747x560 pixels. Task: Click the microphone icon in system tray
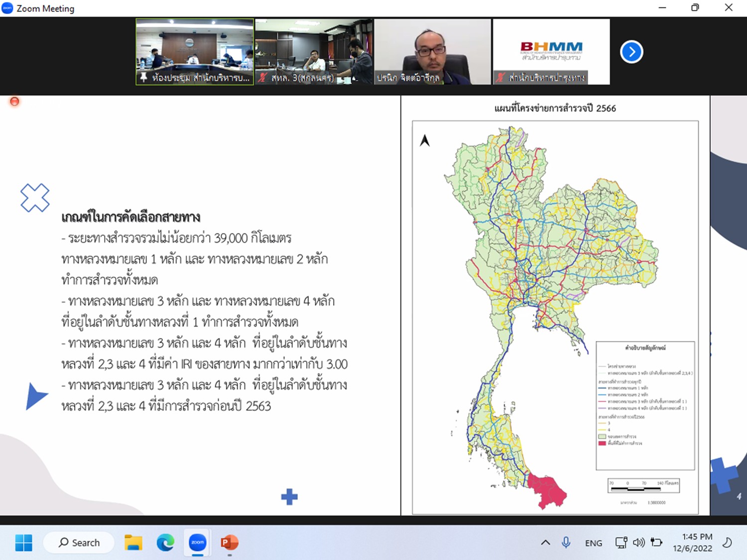(x=566, y=543)
